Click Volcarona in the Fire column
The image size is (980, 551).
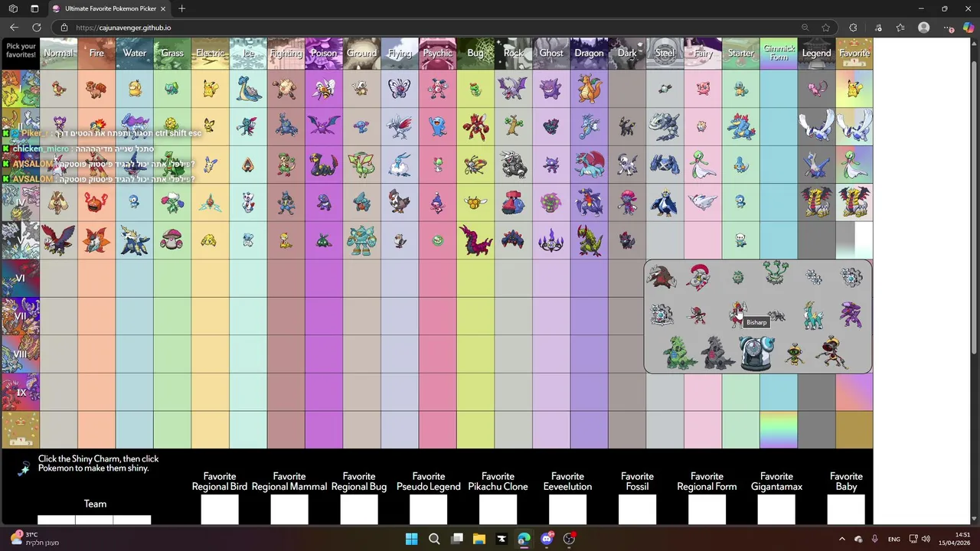96,240
